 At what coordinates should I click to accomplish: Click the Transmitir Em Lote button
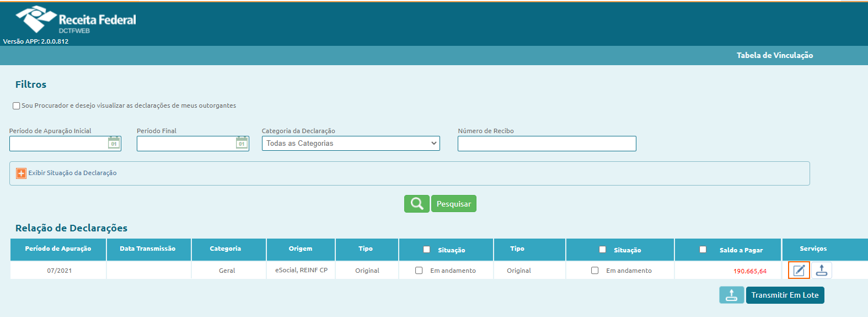pos(785,295)
